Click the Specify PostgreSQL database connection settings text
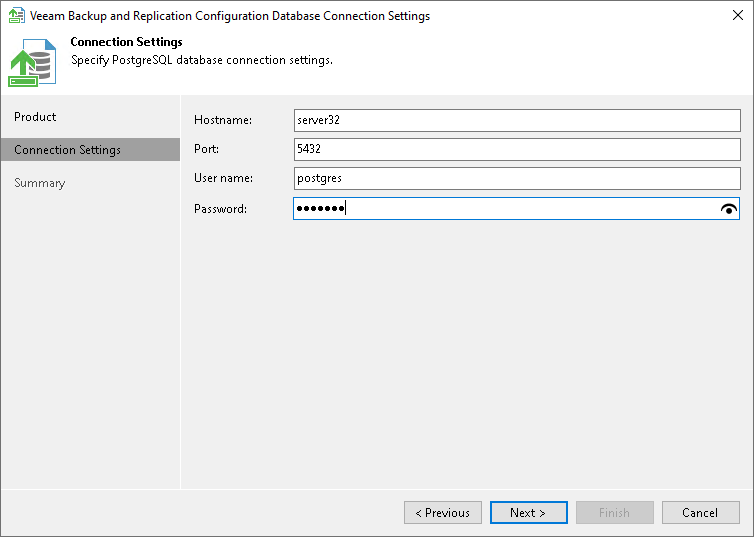 202,60
